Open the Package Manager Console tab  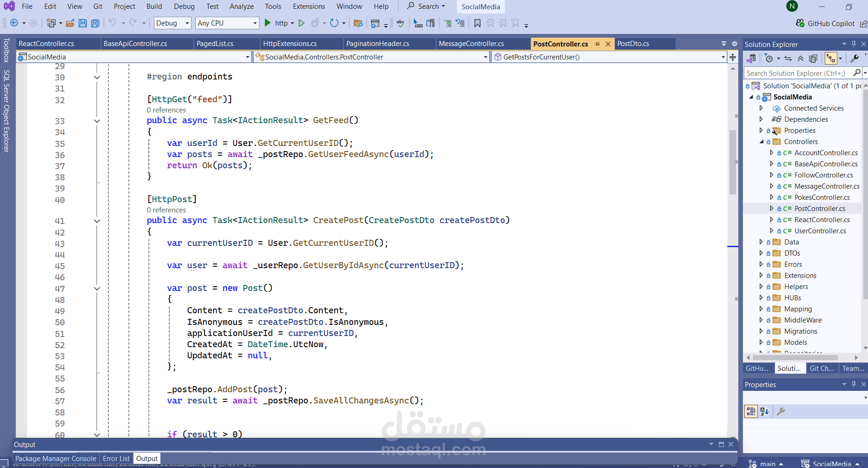click(56, 459)
